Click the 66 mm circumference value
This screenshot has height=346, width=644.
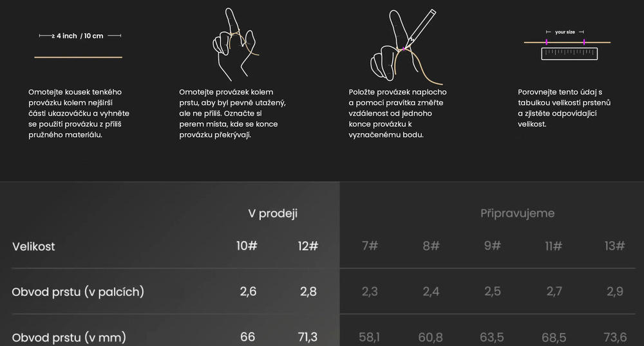247,337
